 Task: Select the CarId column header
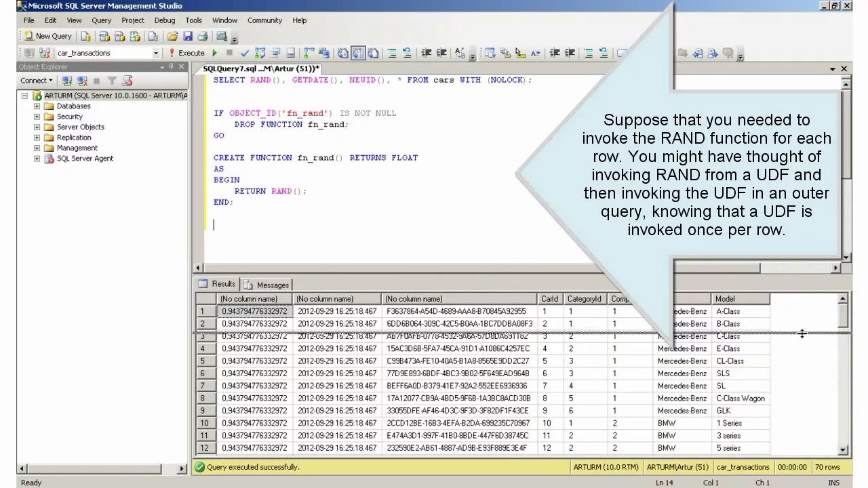(550, 298)
